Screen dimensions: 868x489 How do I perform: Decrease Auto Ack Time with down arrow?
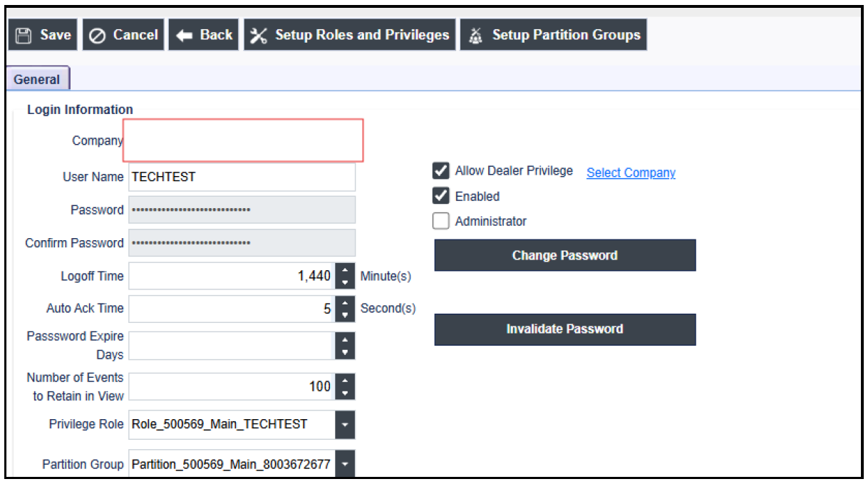[345, 315]
